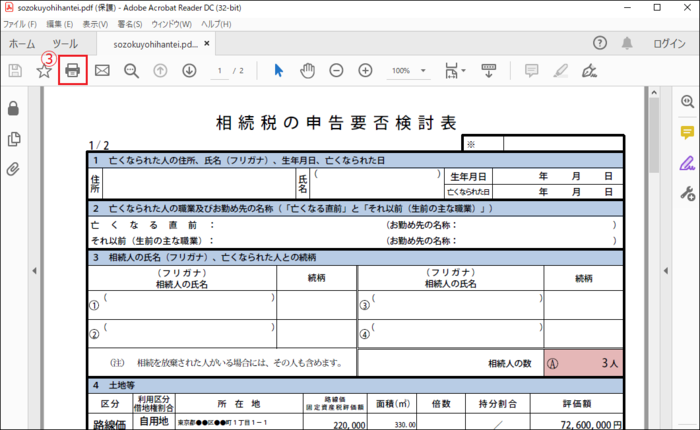Screen dimensions: 700x430
Task: Send file by email envelope icon
Action: coord(102,71)
